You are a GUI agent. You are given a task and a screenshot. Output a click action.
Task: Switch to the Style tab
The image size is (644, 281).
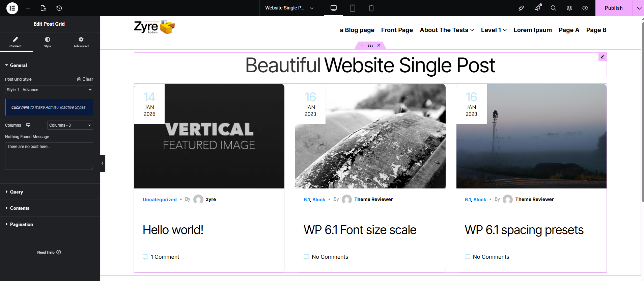point(48,42)
